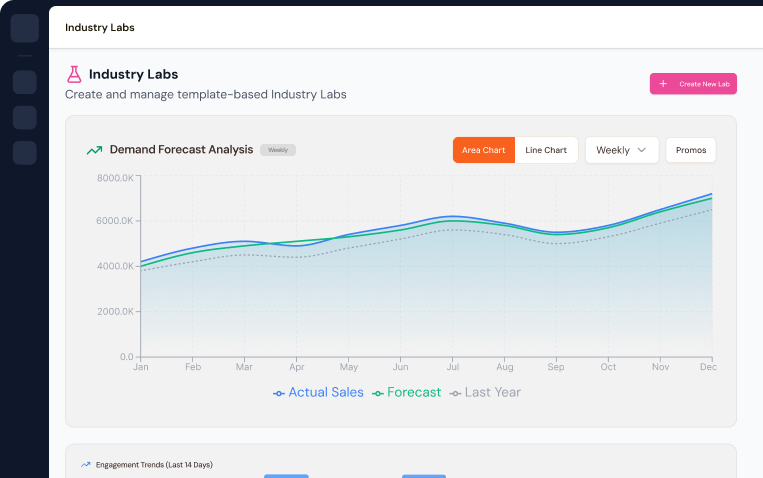
Task: Click the Create New Lab button
Action: click(693, 84)
